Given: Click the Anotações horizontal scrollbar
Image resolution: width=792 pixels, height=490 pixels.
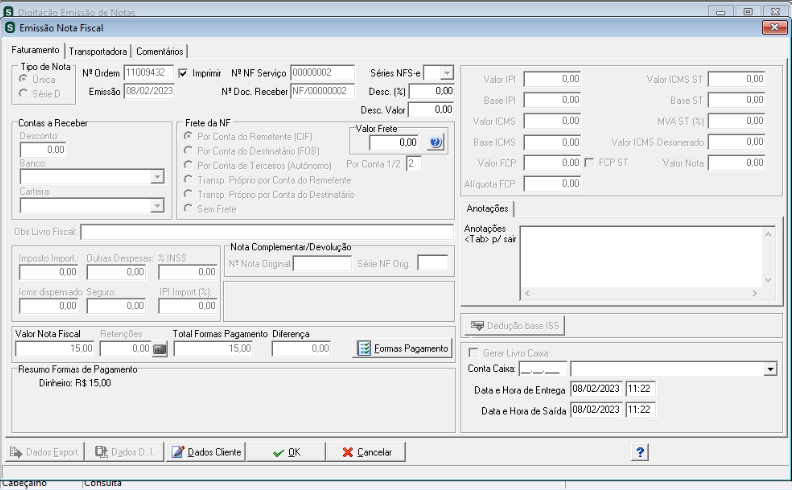Looking at the screenshot, I should 640,293.
